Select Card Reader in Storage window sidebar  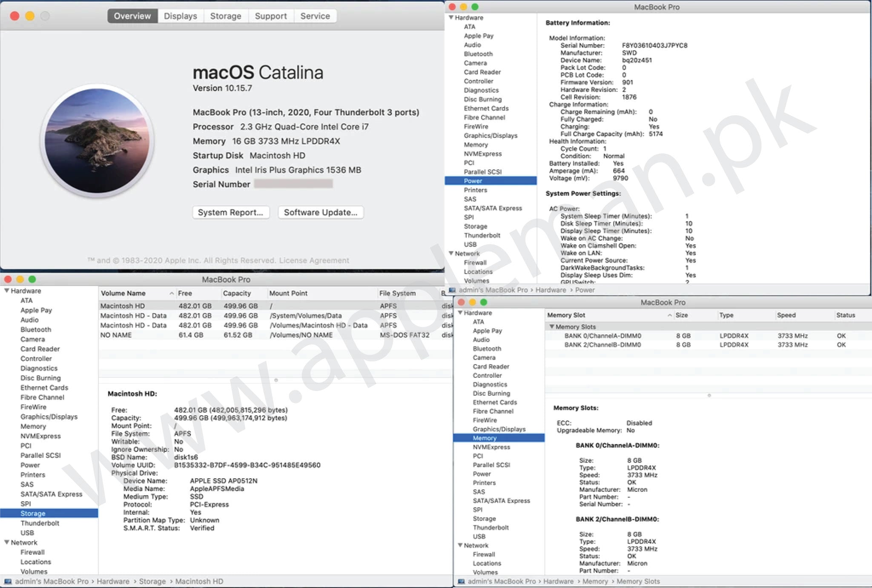(40, 349)
